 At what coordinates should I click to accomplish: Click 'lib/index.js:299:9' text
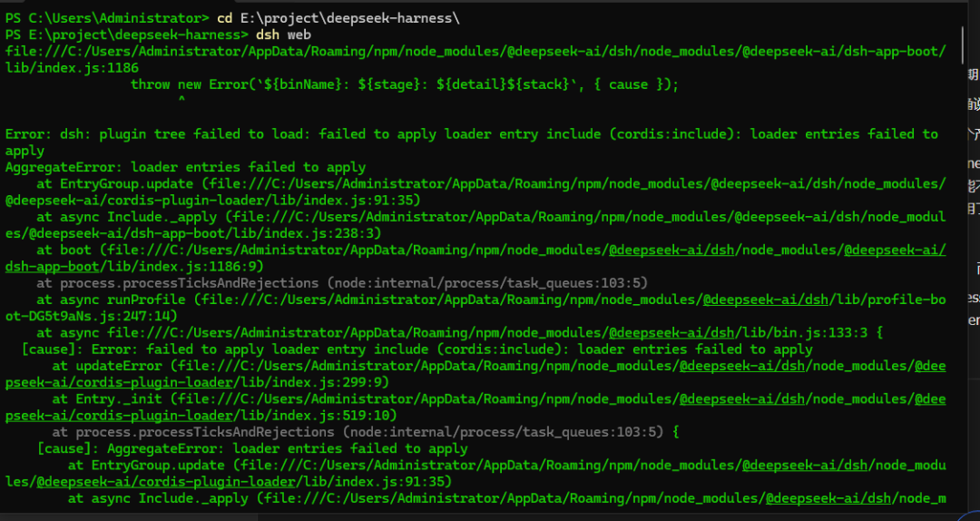tap(312, 382)
